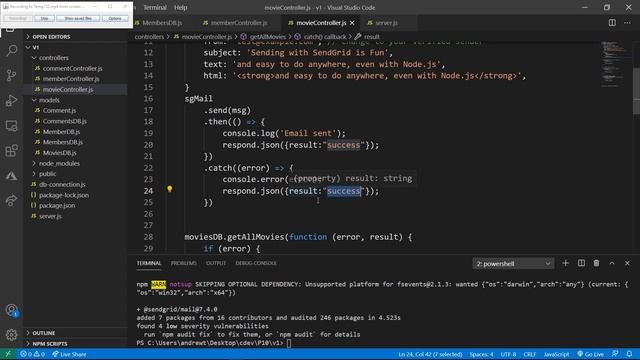Click Live Share in the status bar
Screen dimensions: 640x360
point(69,354)
